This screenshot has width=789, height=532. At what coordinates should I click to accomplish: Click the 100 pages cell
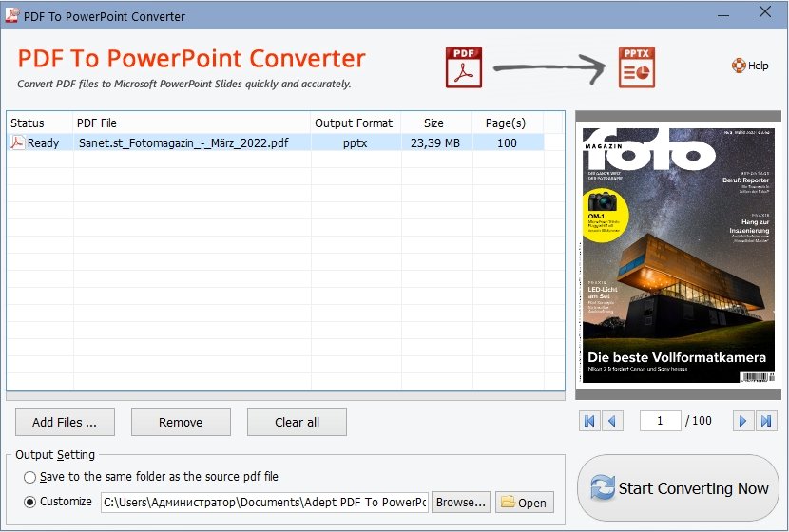coord(508,143)
